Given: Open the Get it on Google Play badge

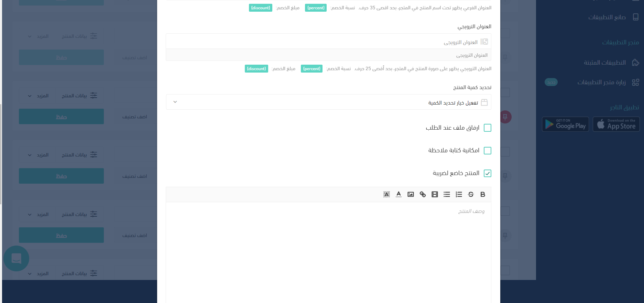Looking at the screenshot, I should coord(566,124).
